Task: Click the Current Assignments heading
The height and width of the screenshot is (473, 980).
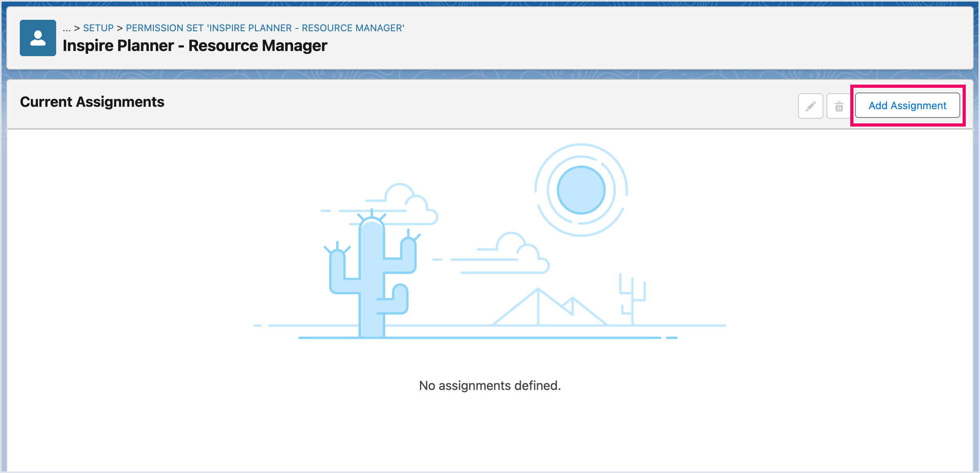Action: pos(92,102)
